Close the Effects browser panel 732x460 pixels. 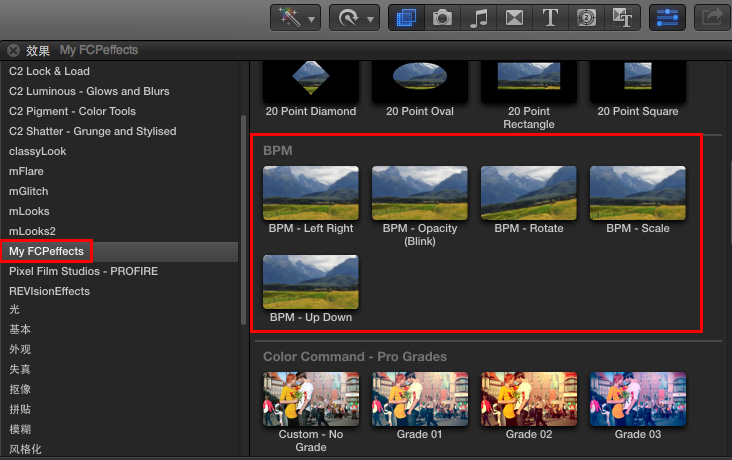(14, 50)
